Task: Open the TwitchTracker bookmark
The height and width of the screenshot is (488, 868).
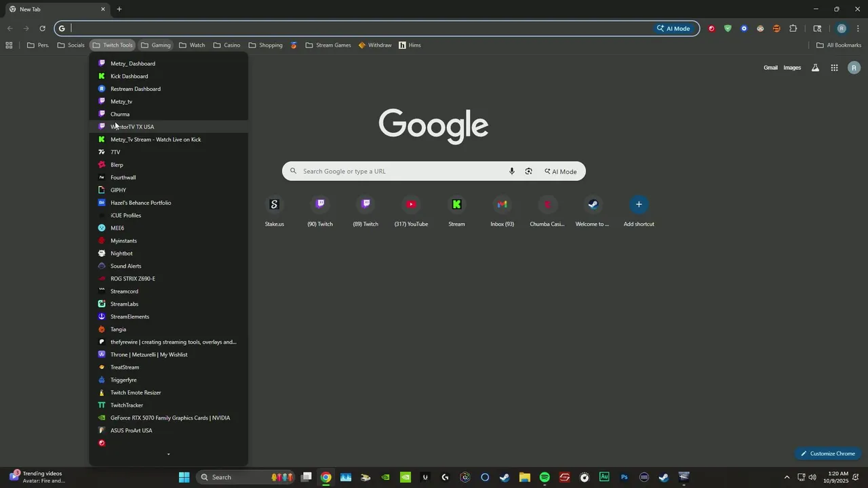Action: tap(168, 405)
